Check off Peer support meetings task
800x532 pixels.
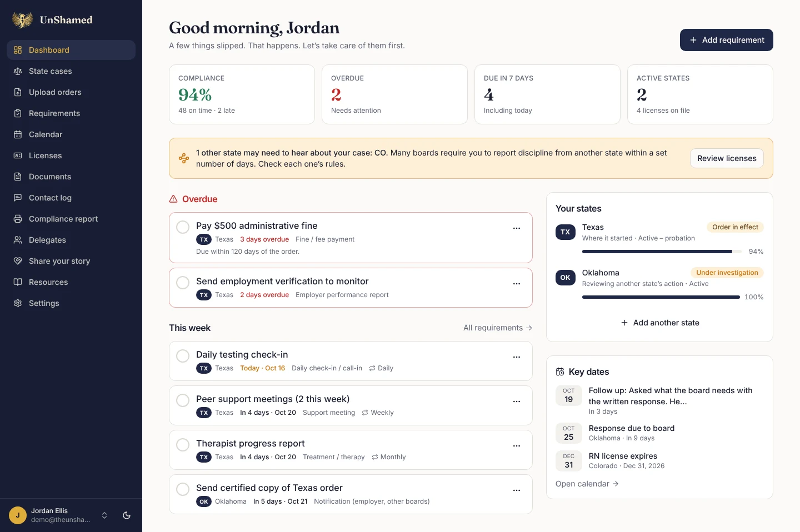(x=183, y=400)
